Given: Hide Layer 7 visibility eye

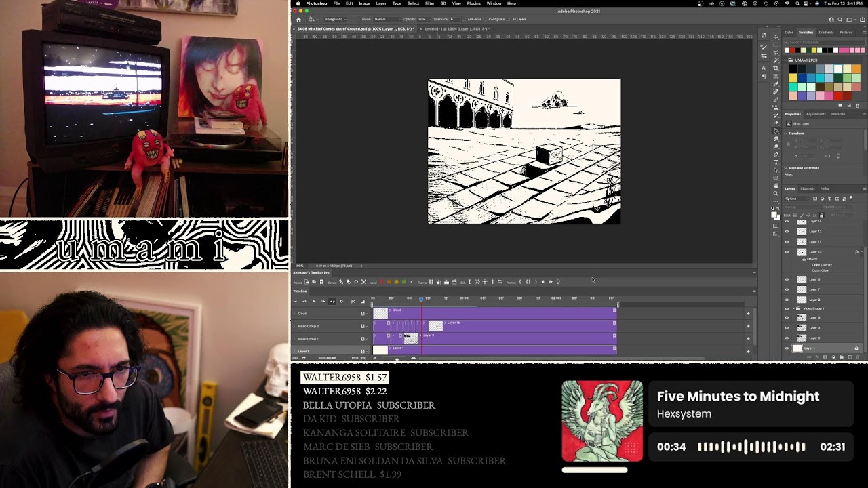Looking at the screenshot, I should 787,289.
